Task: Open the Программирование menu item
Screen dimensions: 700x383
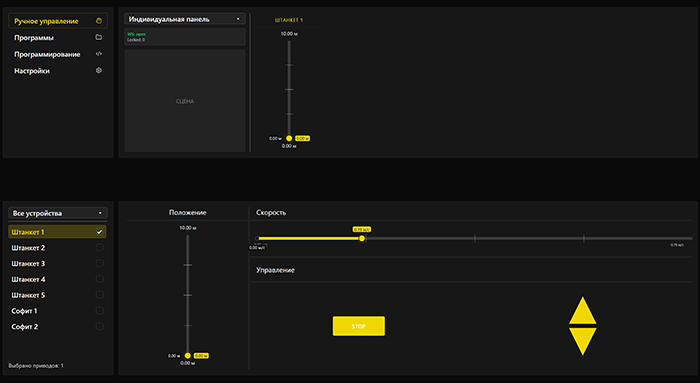Action: (58, 54)
